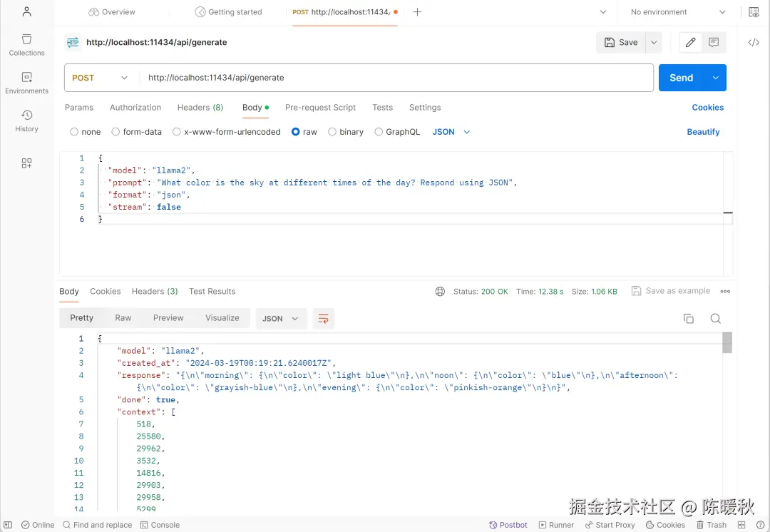Click the request URL input field
The height and width of the screenshot is (532, 770).
point(397,78)
